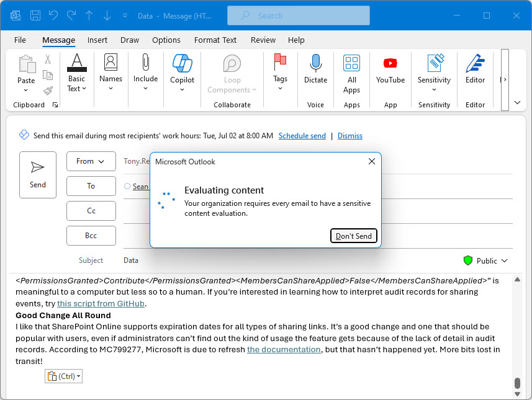Open the Public sensitivity label dropdown
This screenshot has height=400, width=532.
[x=485, y=260]
